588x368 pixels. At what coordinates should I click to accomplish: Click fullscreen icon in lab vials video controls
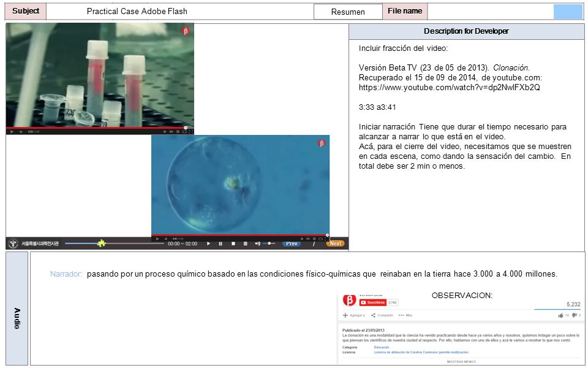point(190,132)
